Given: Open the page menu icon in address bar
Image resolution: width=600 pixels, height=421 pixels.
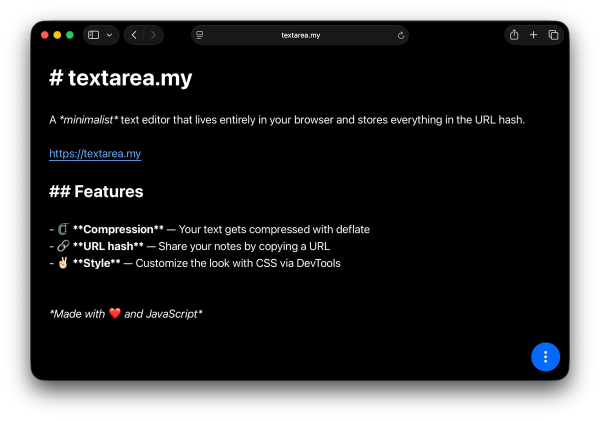Looking at the screenshot, I should 201,35.
